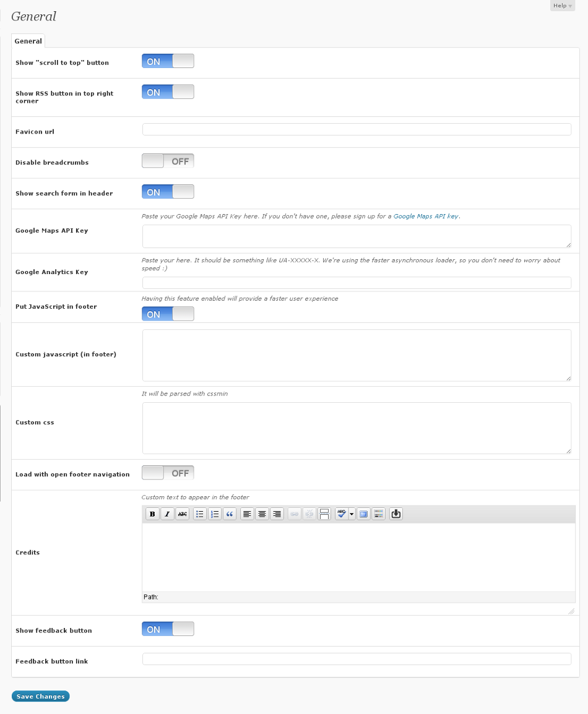588x714 pixels.
Task: Apply italic formatting in Credits editor
Action: 167,514
